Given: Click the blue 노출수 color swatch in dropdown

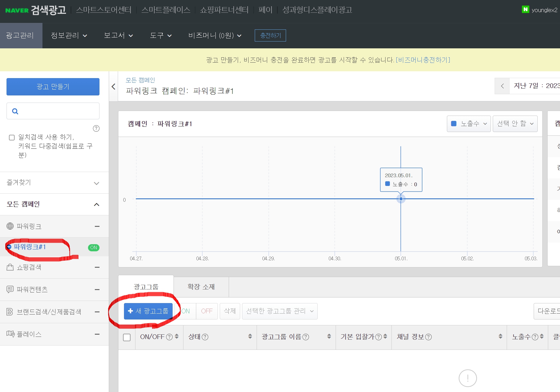Looking at the screenshot, I should (454, 124).
